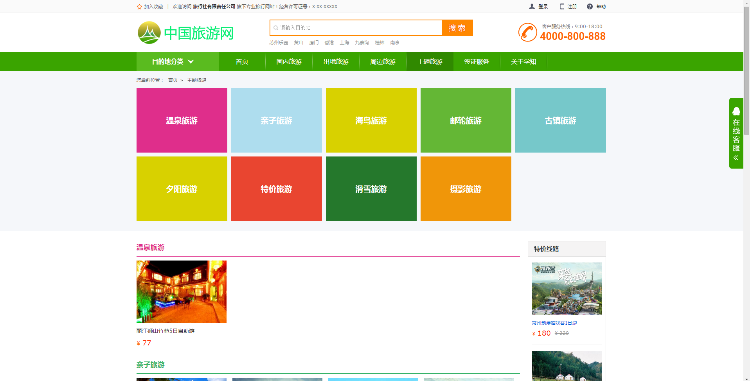Screen dimensions: 750x381
Task: Click the 加入收藏 star icon in the top bar
Action: point(139,7)
